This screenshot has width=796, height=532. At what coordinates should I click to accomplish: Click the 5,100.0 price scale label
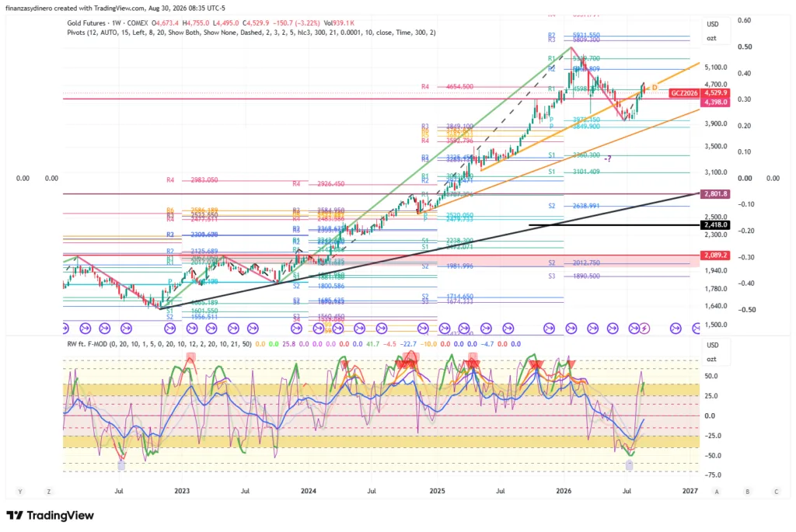click(716, 68)
